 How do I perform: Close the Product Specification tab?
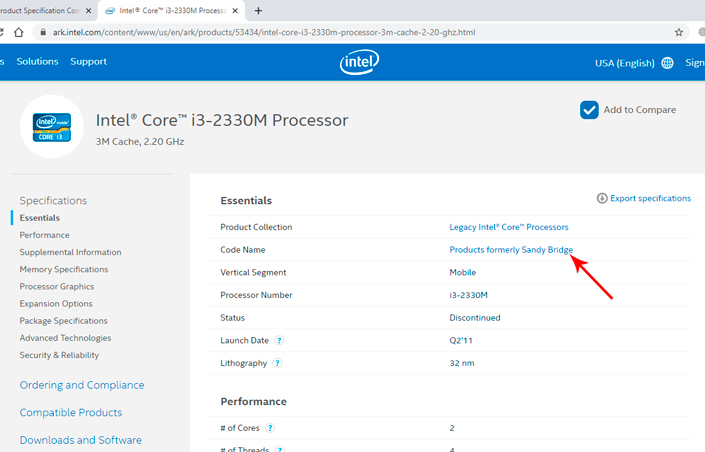(89, 11)
